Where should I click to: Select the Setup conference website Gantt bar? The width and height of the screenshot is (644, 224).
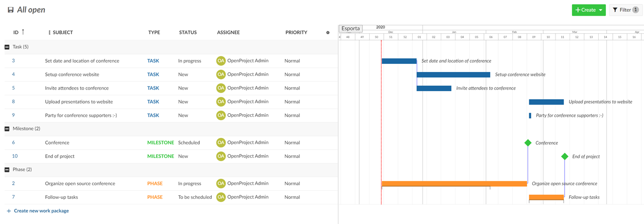pos(453,74)
